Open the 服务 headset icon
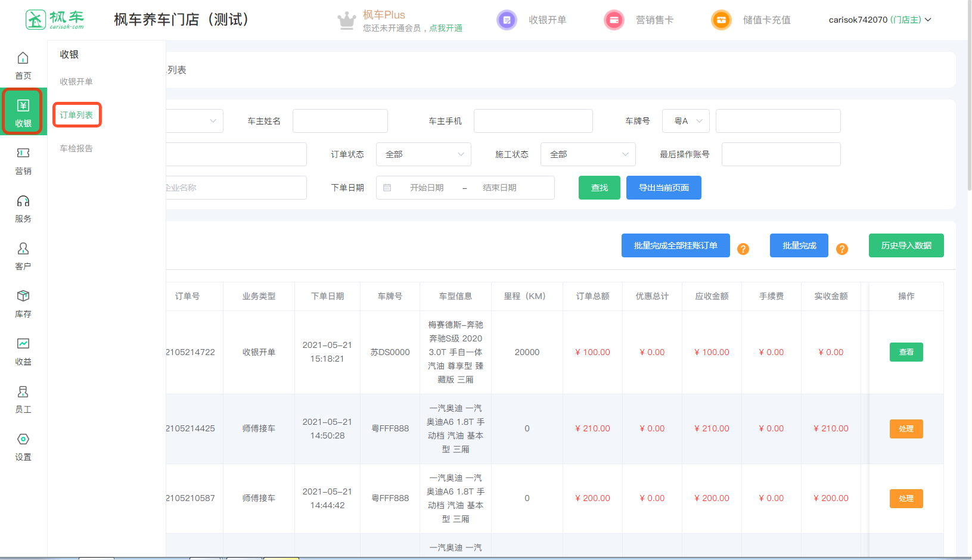This screenshot has width=972, height=560. 23,202
